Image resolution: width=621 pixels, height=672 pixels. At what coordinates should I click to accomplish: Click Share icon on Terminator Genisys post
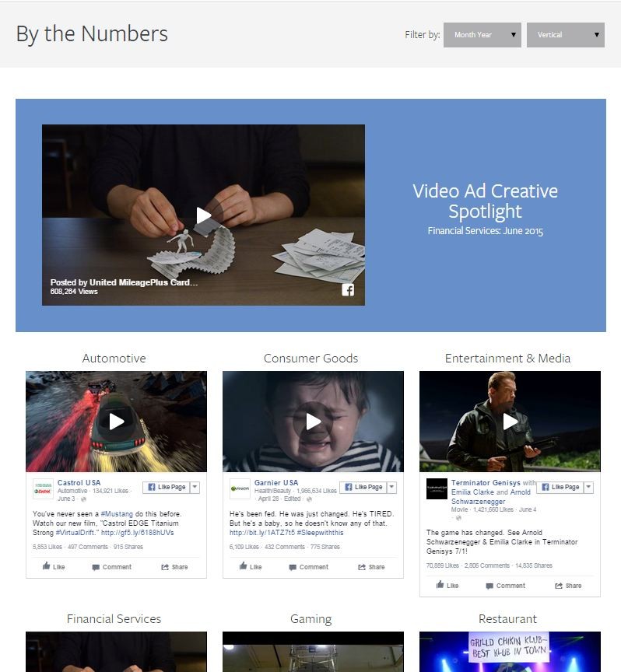(x=559, y=586)
